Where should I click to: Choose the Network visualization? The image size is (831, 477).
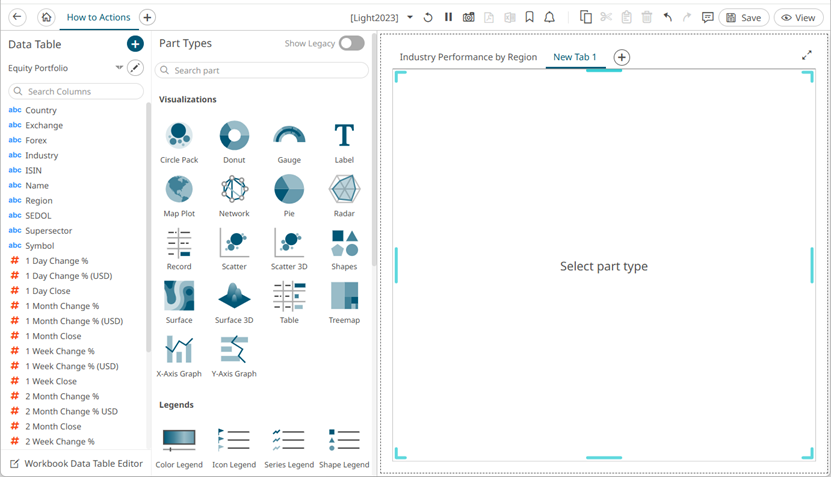click(234, 196)
